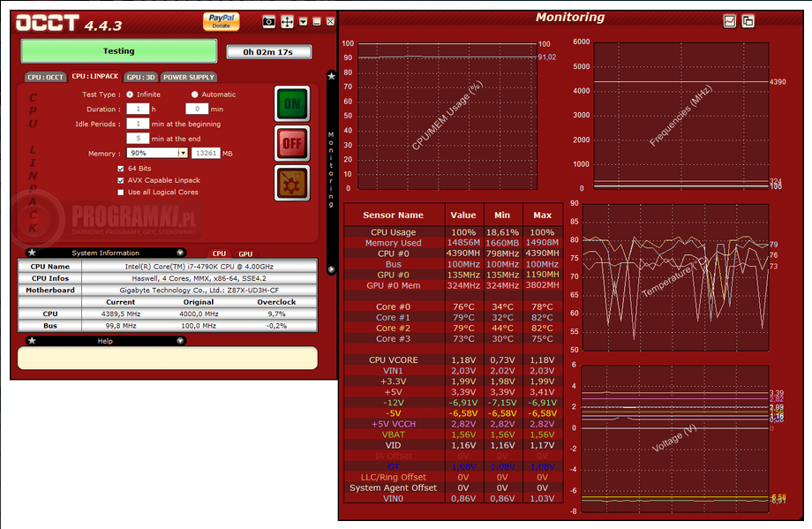Viewport: 812px width, 529px height.
Task: Select the CPU : LINPACK tab
Action: [x=95, y=76]
